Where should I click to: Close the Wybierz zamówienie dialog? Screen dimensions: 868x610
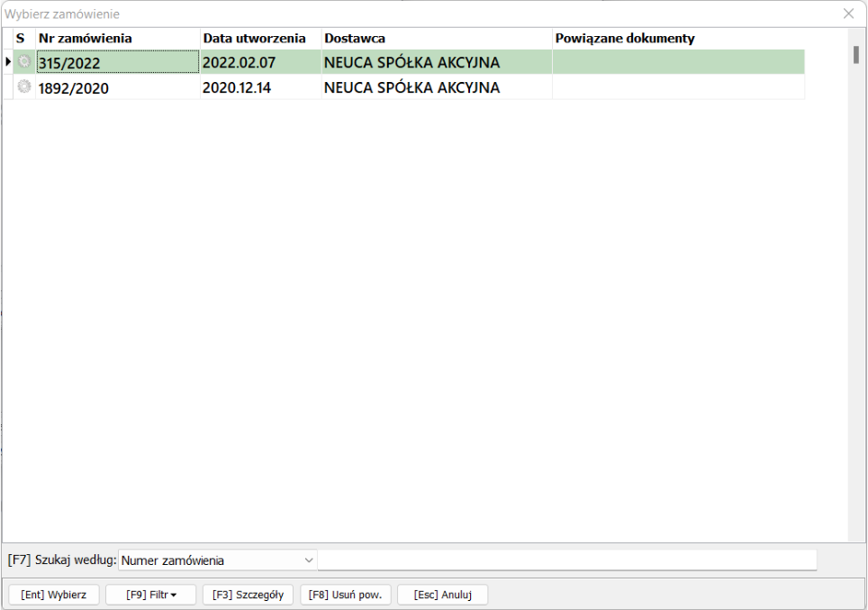[848, 14]
